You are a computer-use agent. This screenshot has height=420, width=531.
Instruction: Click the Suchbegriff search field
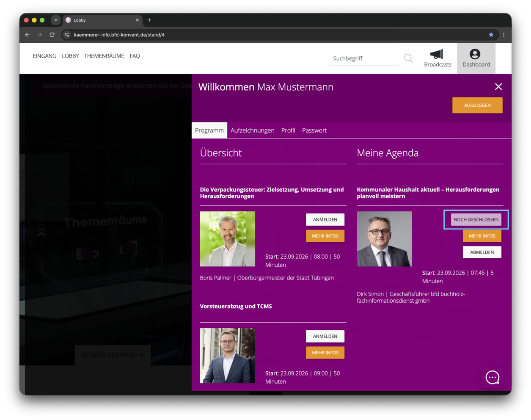(x=364, y=58)
